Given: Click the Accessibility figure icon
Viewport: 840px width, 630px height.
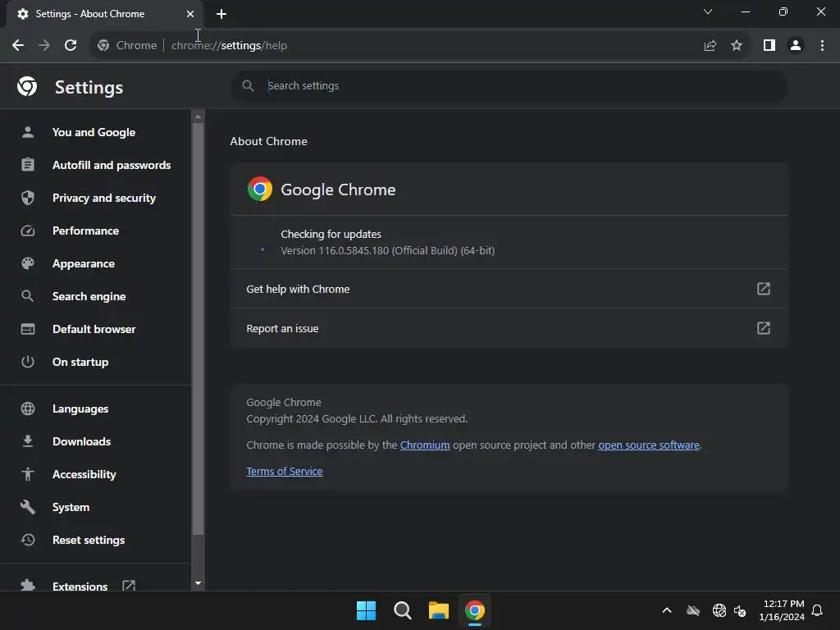Looking at the screenshot, I should (27, 474).
